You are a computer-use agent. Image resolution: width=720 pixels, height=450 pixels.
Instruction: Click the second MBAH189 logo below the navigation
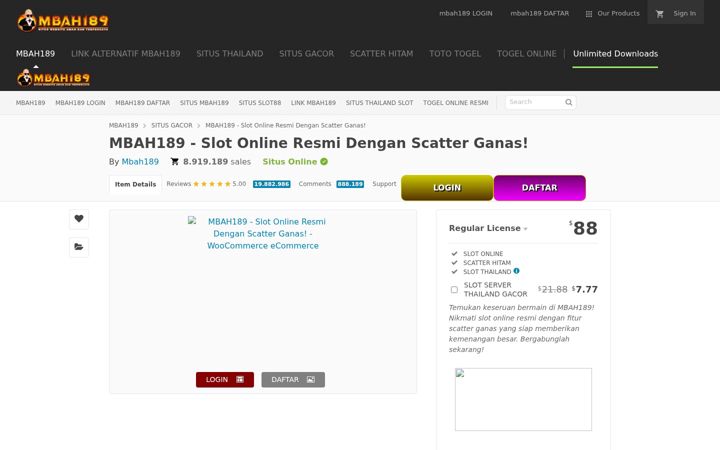(54, 78)
